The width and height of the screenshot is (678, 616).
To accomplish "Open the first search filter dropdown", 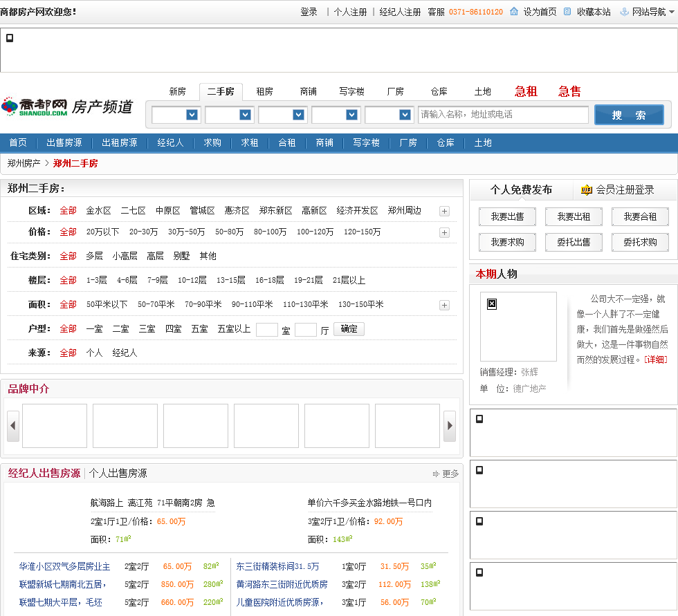I will [x=176, y=115].
